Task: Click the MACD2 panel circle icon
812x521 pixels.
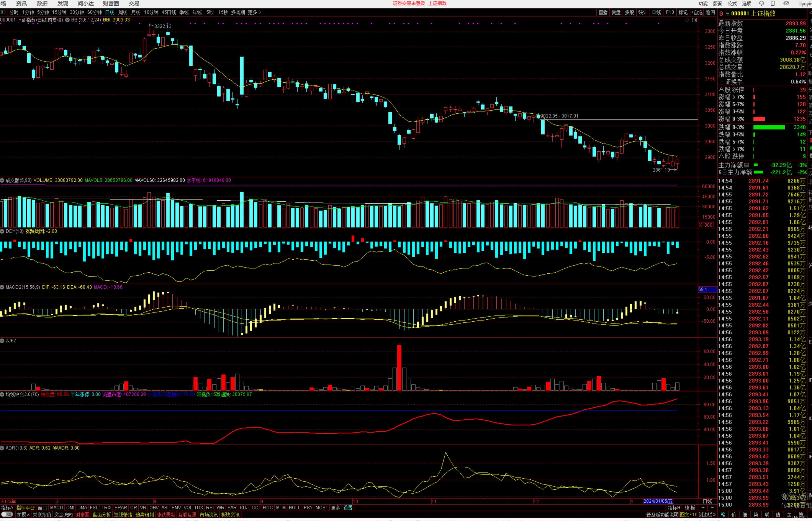Action: click(x=2, y=287)
